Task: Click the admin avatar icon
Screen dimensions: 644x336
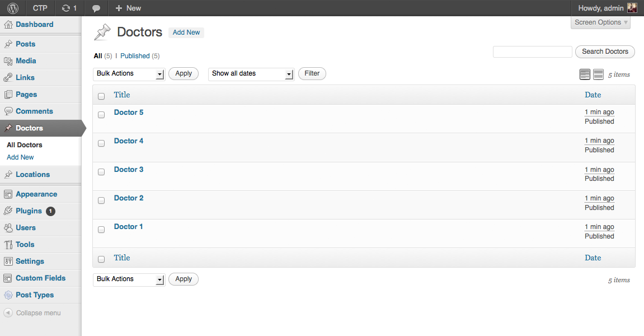Action: tap(632, 8)
